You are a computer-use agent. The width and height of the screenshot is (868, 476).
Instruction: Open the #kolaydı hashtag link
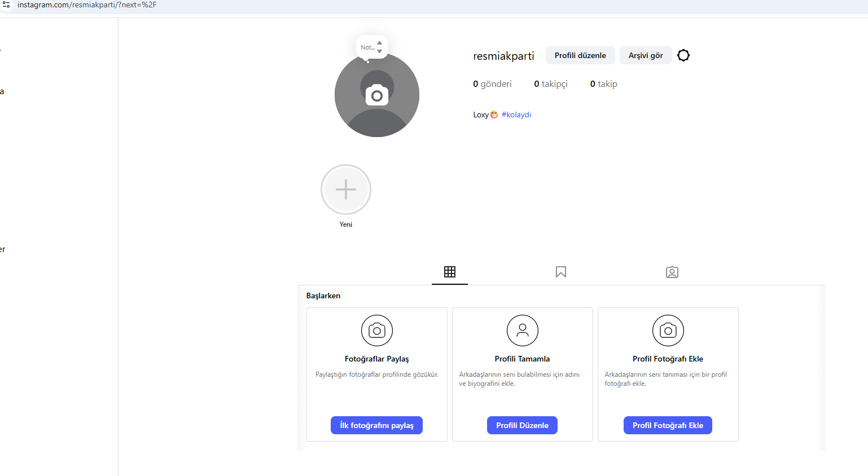pyautogui.click(x=516, y=114)
